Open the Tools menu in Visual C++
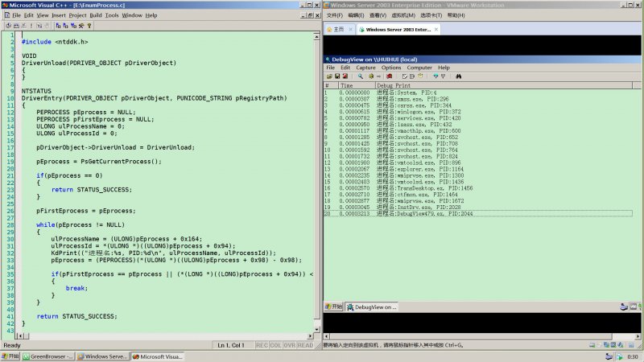Image resolution: width=644 pixels, height=362 pixels. [x=112, y=15]
